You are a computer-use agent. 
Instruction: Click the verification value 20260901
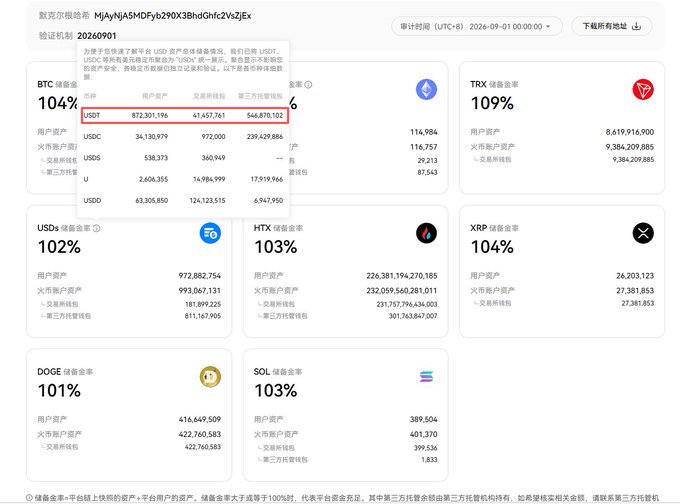[x=97, y=36]
